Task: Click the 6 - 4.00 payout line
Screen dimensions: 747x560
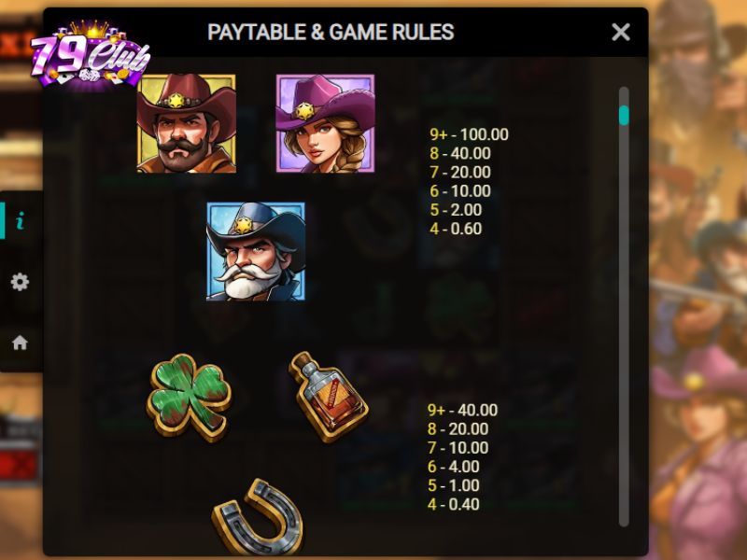Action: [x=454, y=467]
